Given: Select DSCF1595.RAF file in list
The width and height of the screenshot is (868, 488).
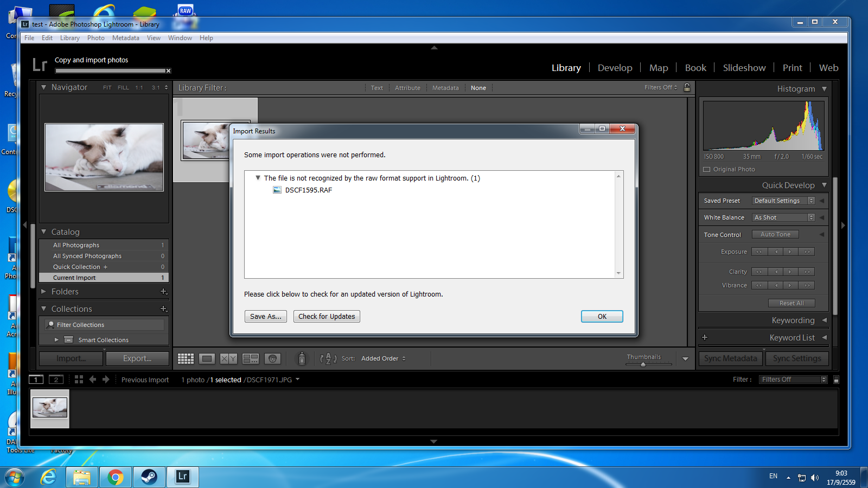Looking at the screenshot, I should 303,190.
